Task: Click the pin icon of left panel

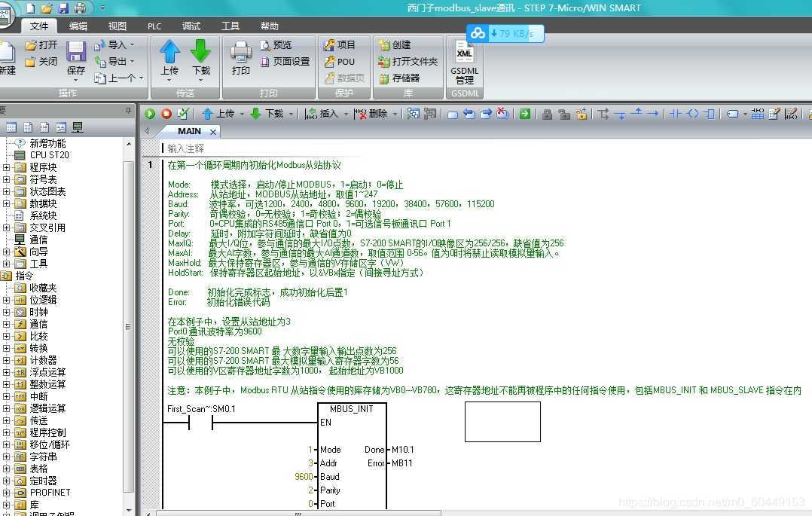Action: 128,110
